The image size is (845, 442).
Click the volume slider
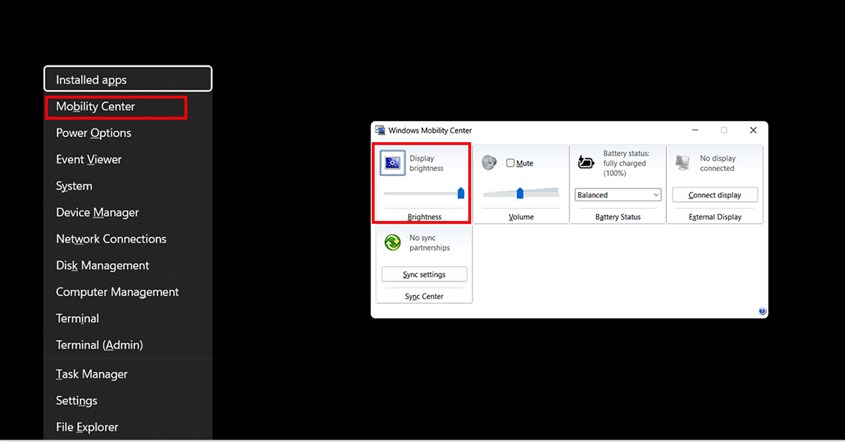pos(521,192)
